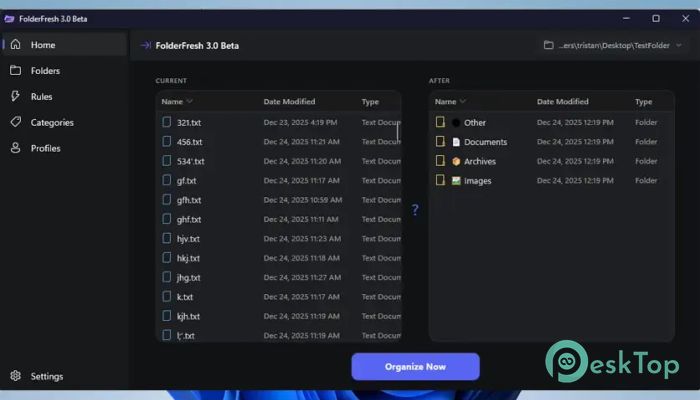
Task: Click the orange box icon of Archives folder
Action: (456, 161)
